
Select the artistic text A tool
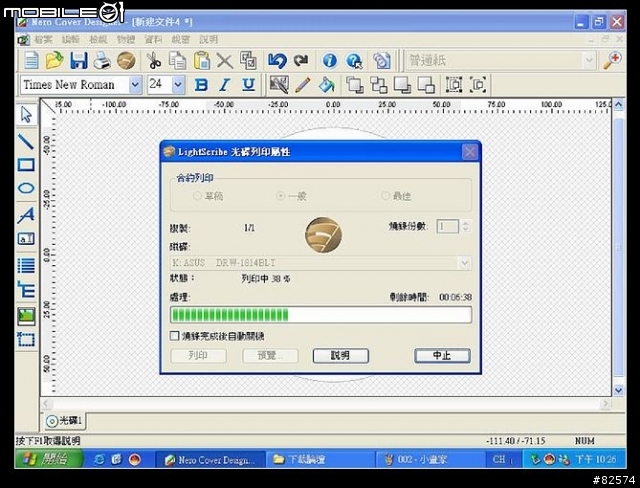[x=26, y=215]
